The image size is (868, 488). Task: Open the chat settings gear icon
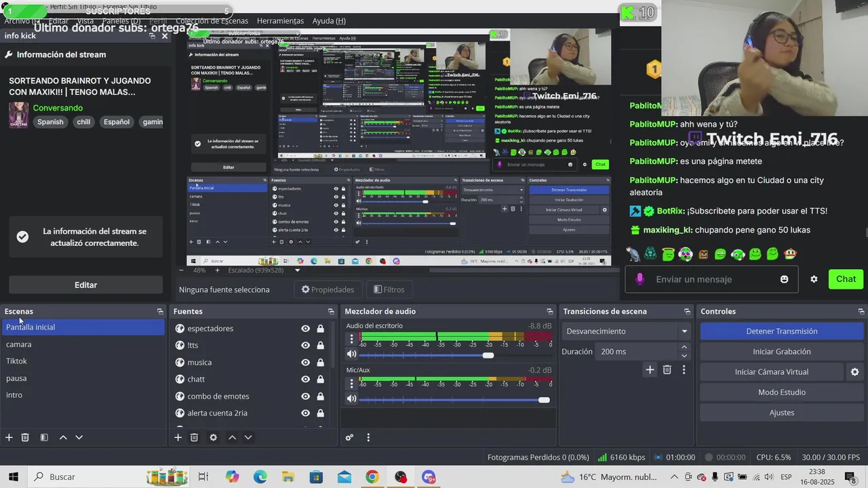814,279
